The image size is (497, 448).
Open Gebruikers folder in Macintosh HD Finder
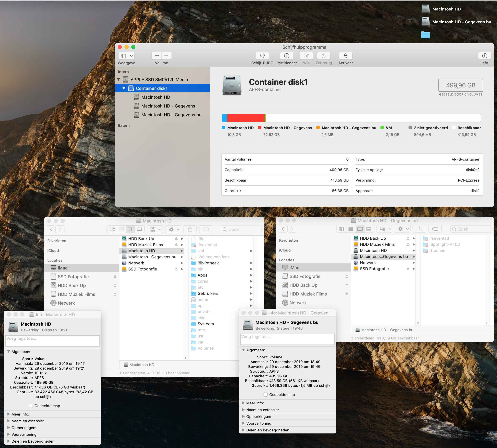(x=222, y=293)
